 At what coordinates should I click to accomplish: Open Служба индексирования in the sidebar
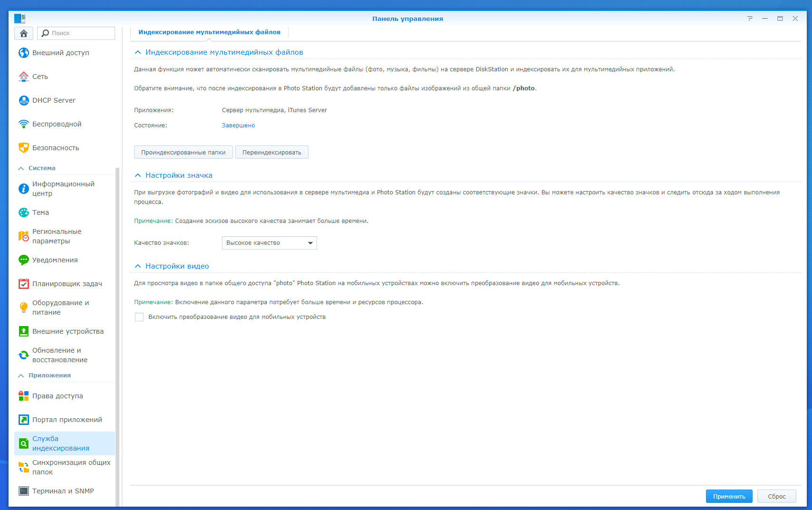60,443
